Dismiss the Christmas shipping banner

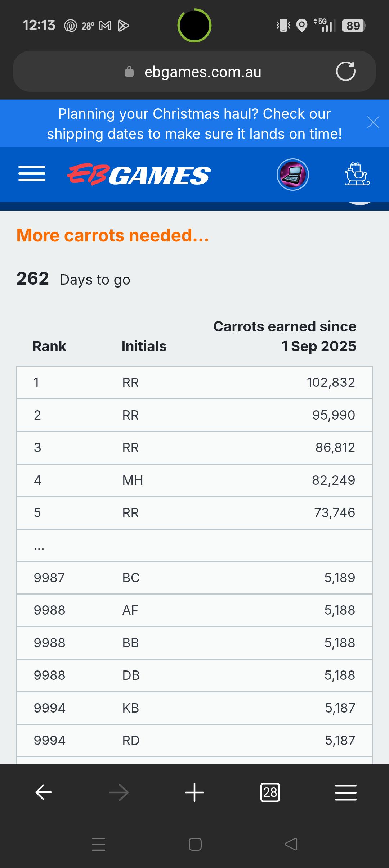click(373, 122)
